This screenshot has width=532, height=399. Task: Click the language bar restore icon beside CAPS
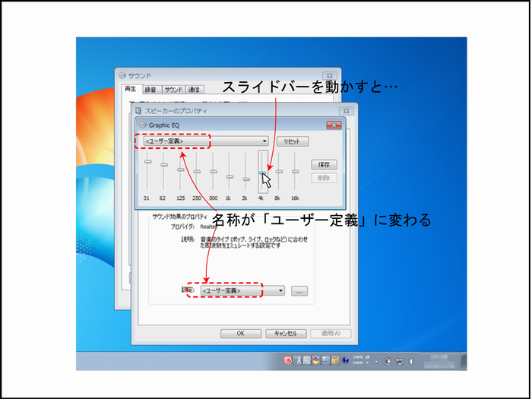[x=367, y=357]
